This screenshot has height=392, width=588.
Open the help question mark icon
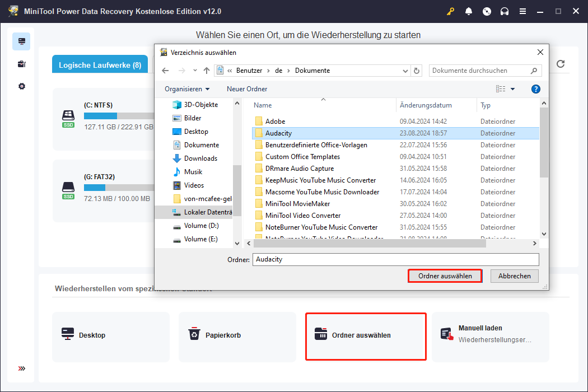click(x=535, y=89)
